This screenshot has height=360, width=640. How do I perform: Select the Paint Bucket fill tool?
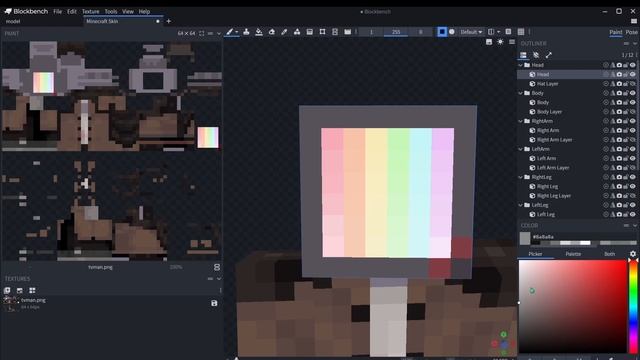click(259, 32)
